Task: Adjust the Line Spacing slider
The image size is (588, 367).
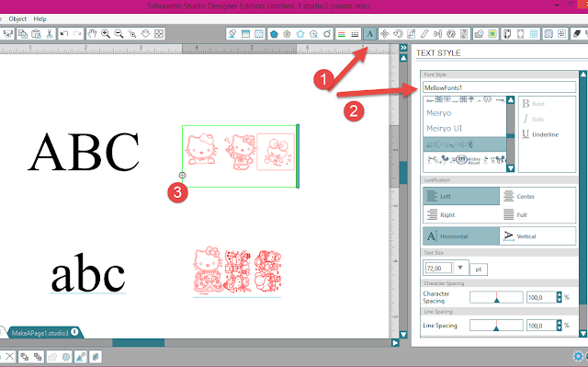Action: point(496,326)
